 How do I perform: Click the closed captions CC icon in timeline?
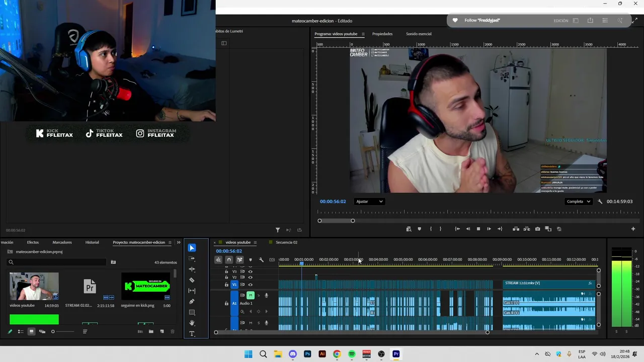272,260
